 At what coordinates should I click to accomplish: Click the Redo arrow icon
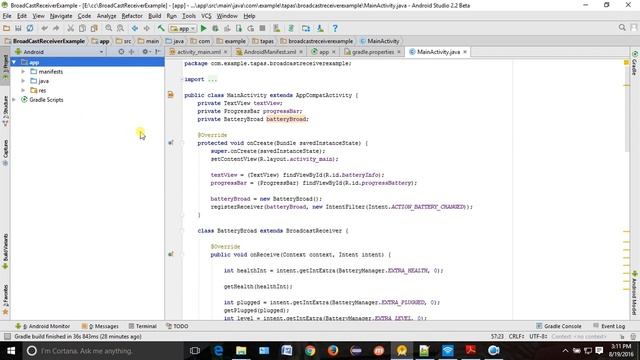tap(56, 28)
